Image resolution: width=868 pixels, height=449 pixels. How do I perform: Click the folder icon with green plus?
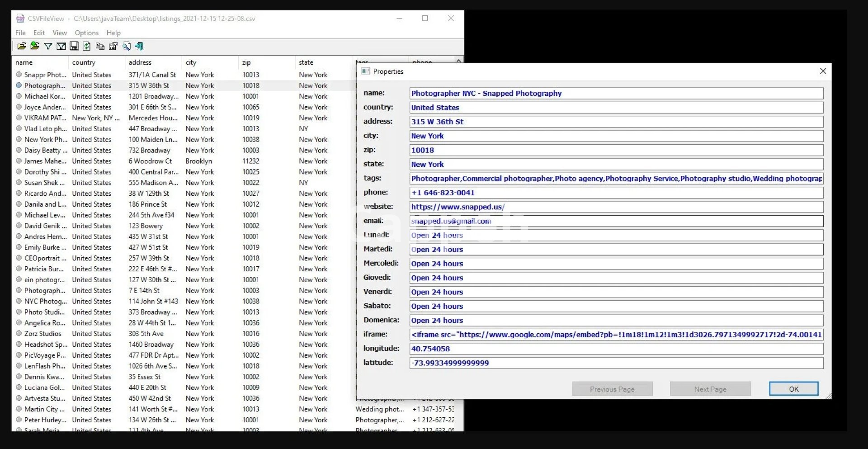coord(35,46)
